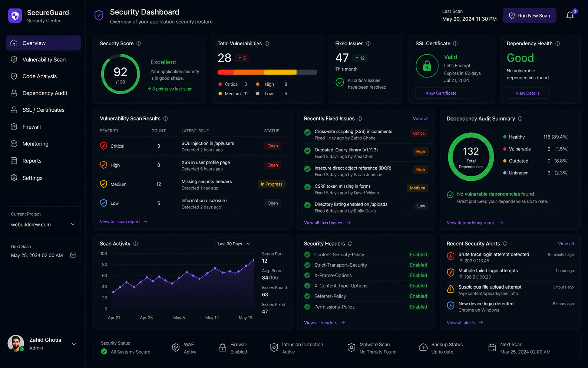Click the calendar icon in Next Scan box
Screen dimensions: 588x368
[73, 255]
